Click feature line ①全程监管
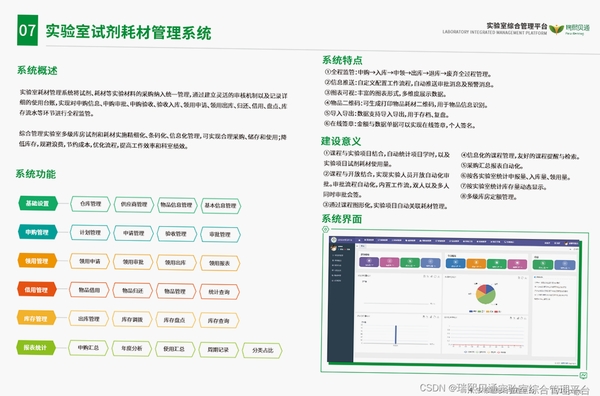 [408, 73]
